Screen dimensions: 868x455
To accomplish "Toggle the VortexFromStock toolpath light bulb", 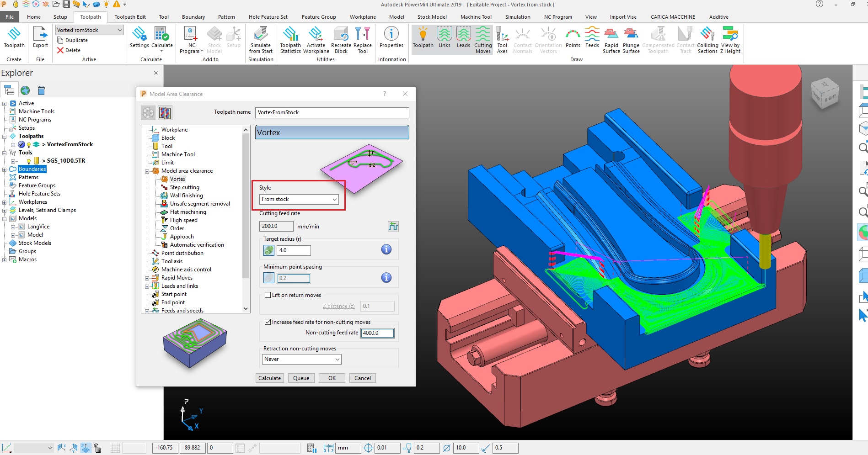I will (29, 144).
